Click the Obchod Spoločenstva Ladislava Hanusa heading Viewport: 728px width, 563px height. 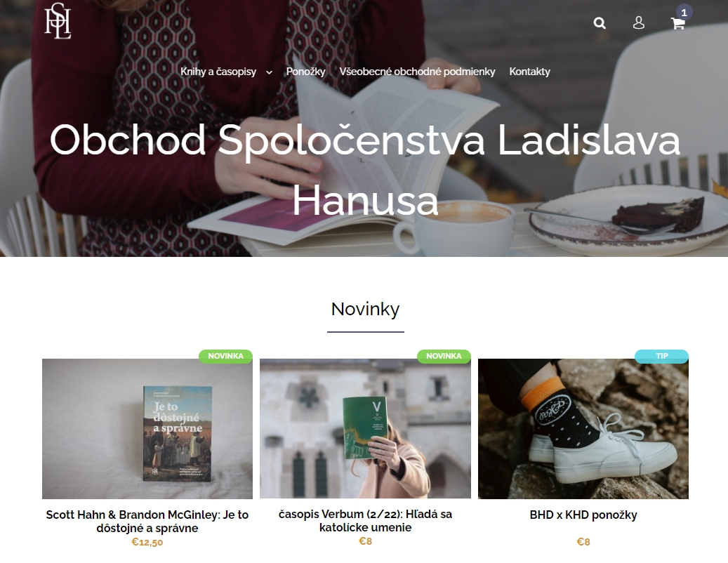365,170
